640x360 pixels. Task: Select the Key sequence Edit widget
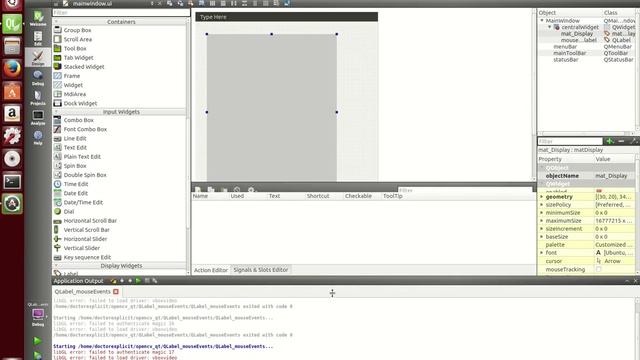coord(87,257)
